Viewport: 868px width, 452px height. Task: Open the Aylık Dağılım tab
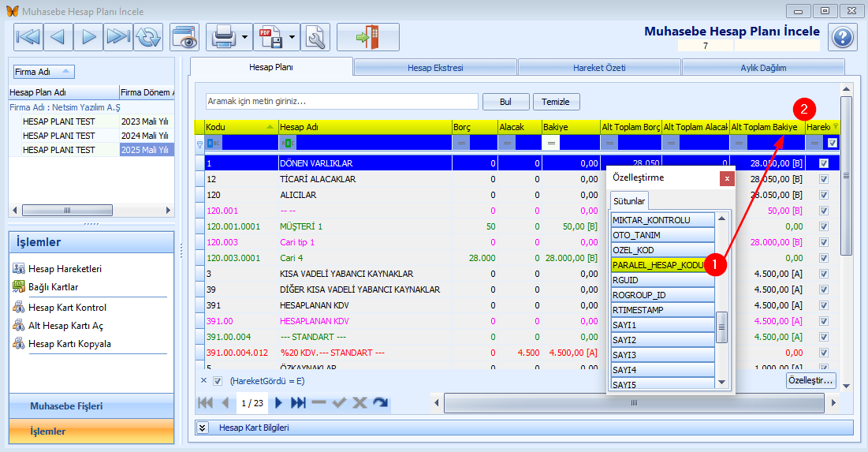[762, 68]
